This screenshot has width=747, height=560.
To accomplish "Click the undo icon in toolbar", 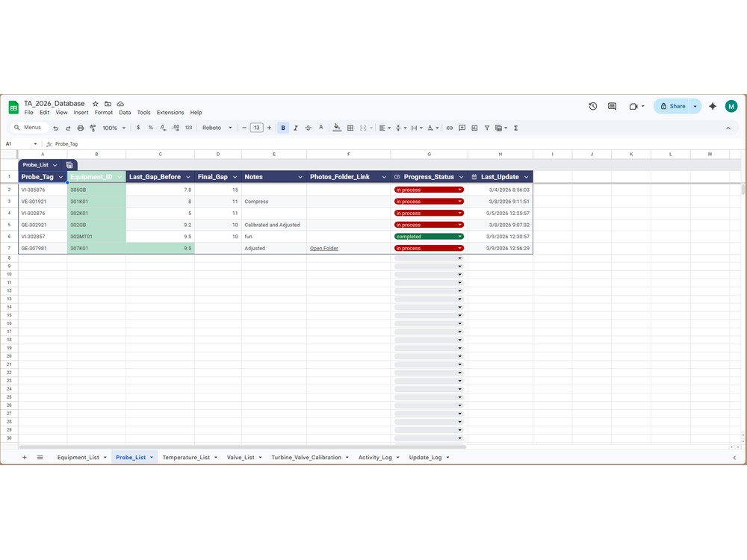I will (56, 128).
